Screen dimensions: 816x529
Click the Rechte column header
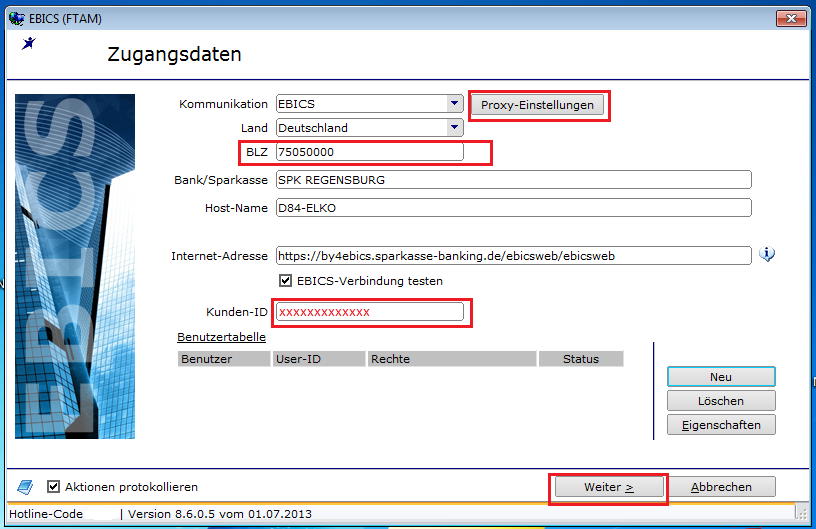452,359
